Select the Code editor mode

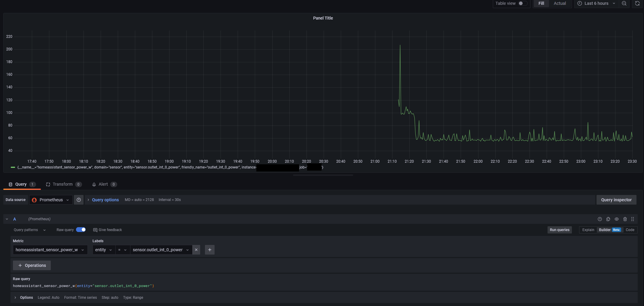[x=630, y=230]
